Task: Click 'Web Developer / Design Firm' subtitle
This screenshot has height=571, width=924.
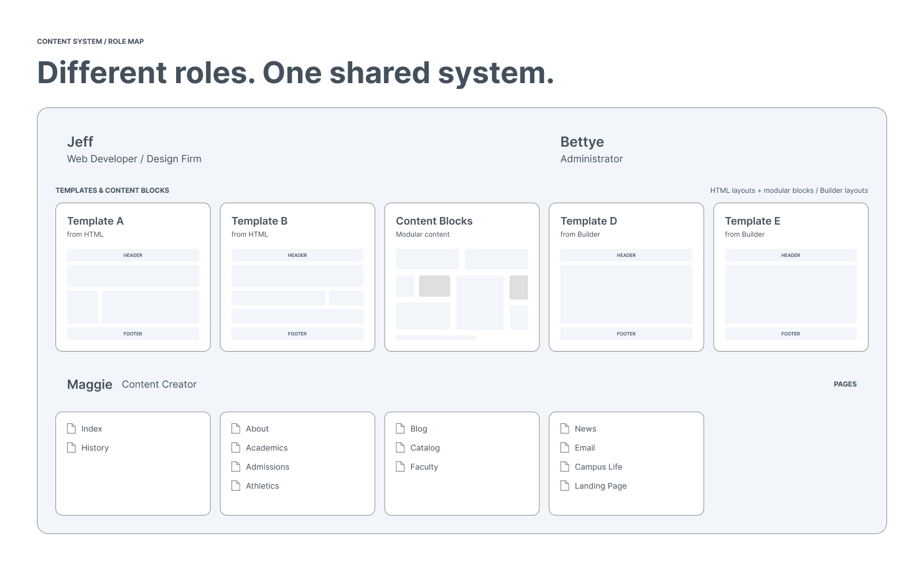Action: (134, 159)
